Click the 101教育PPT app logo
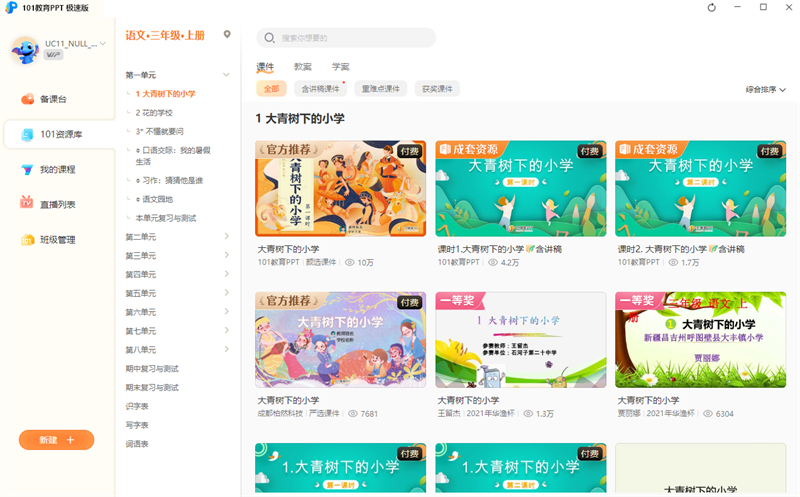 click(11, 8)
